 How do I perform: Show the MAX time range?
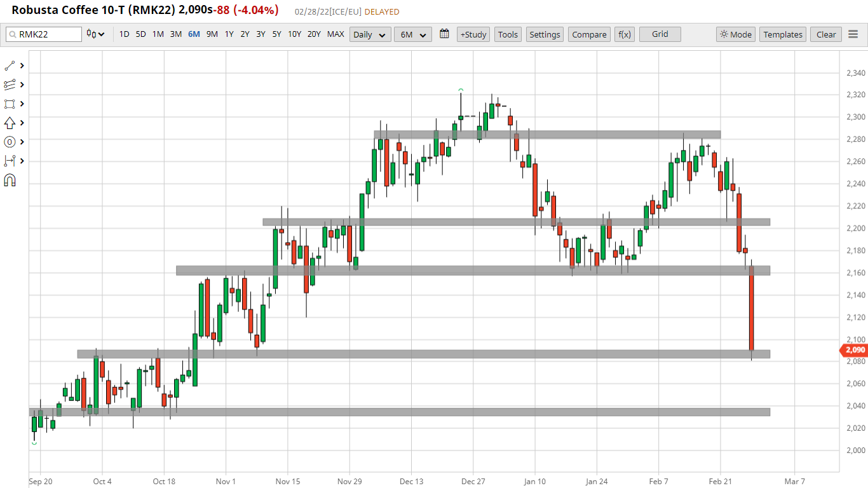pos(336,34)
